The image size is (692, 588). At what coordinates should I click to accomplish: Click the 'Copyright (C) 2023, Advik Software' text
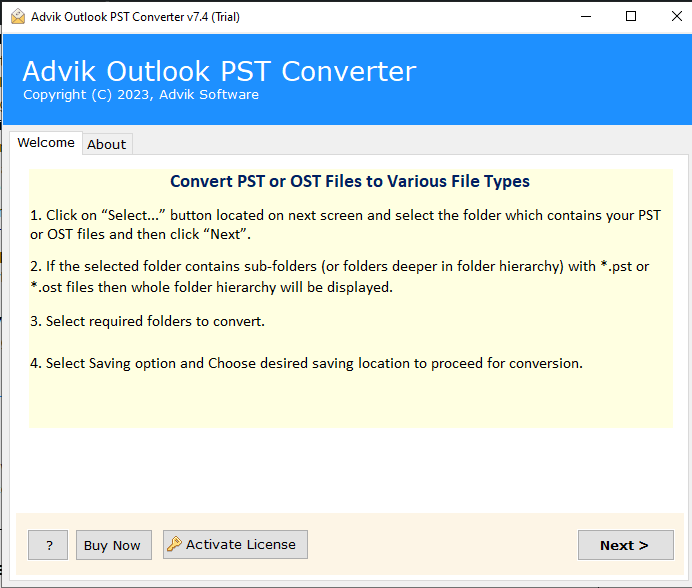pos(141,94)
